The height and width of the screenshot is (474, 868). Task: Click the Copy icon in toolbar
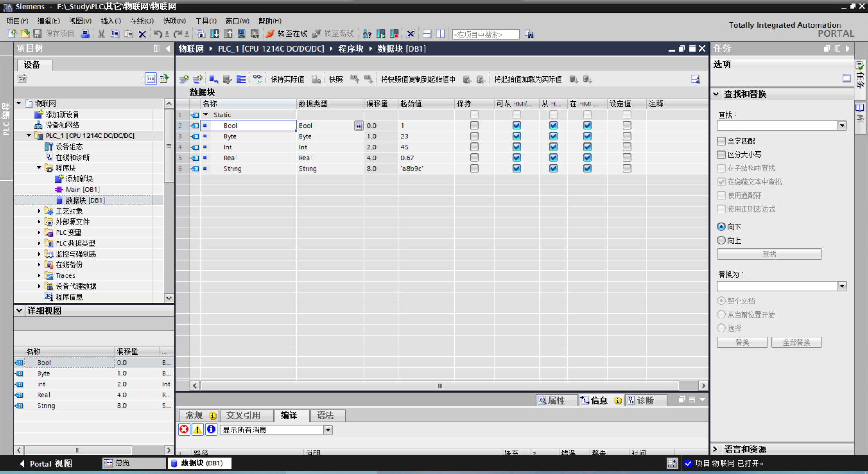(x=115, y=34)
